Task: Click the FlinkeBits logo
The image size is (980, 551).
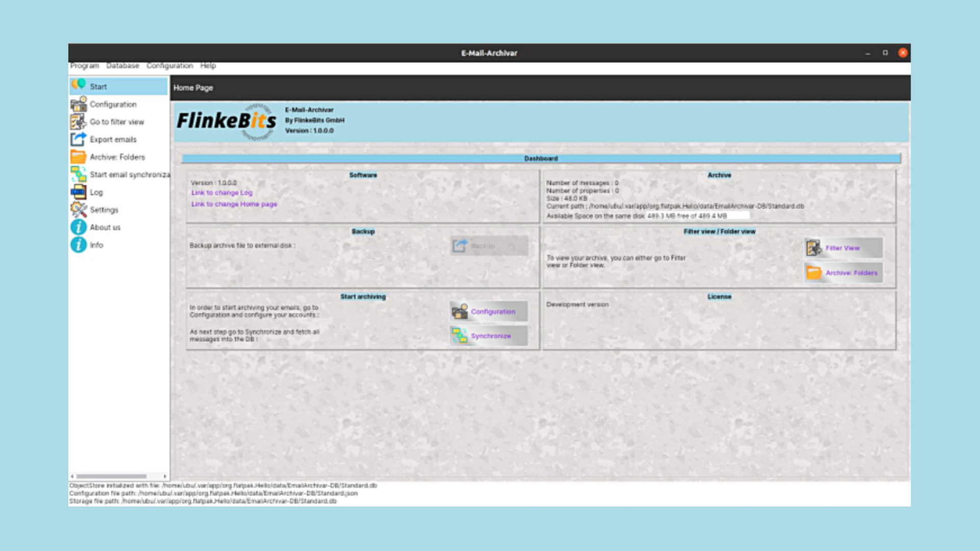Action: (226, 121)
